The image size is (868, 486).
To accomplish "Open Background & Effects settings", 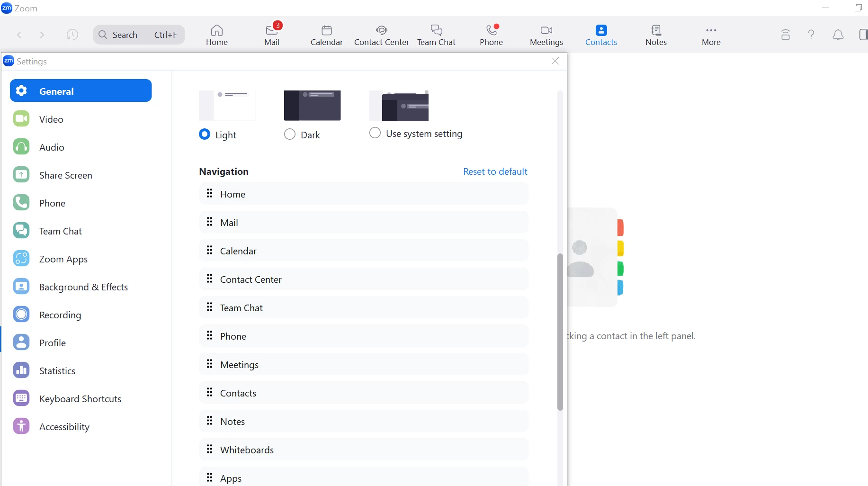I will [x=81, y=287].
